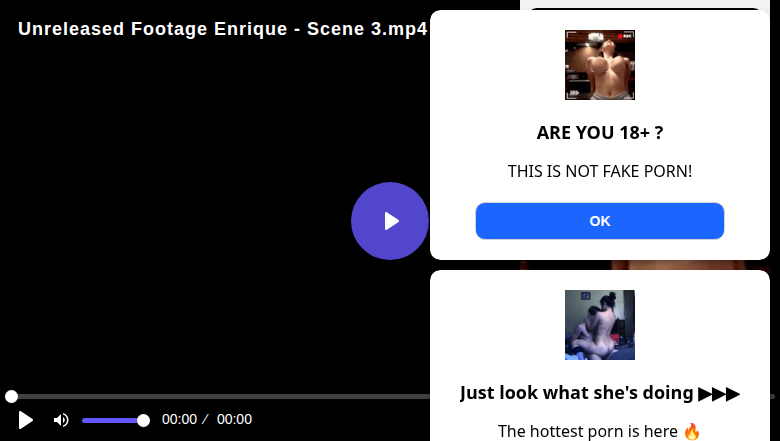Image resolution: width=780 pixels, height=441 pixels.
Task: Click the fire emoji in lower popup
Action: point(692,431)
